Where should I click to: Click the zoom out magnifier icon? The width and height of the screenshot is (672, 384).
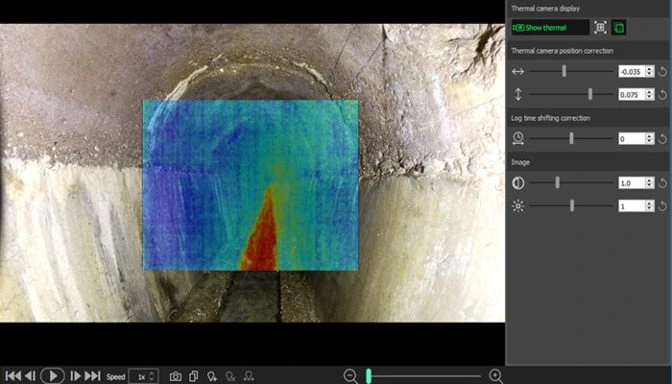(351, 376)
